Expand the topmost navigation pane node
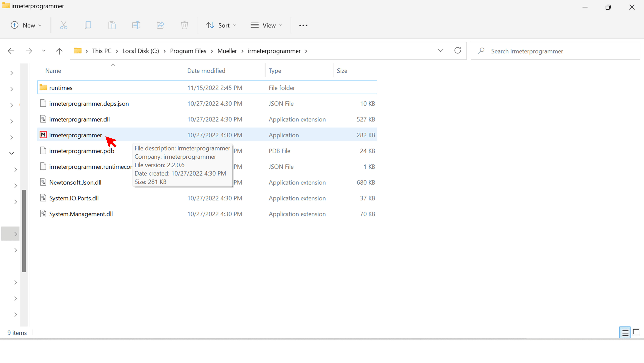The image size is (644, 363). coord(11,73)
